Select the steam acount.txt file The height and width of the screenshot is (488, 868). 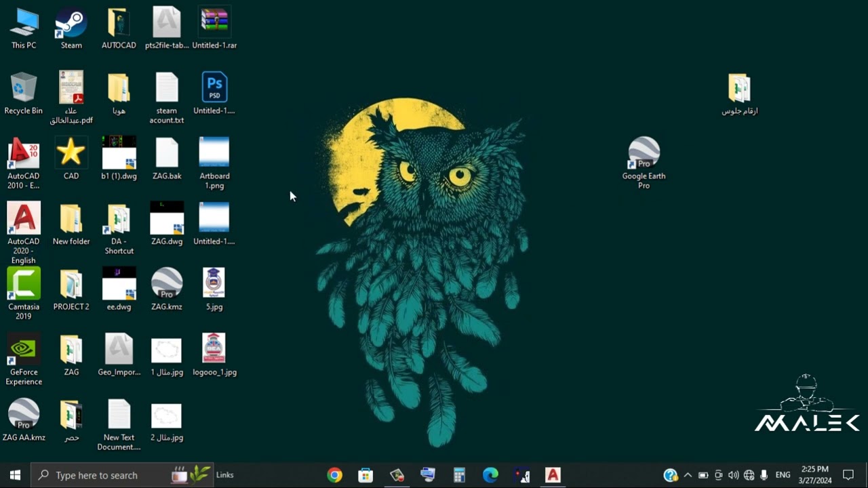[167, 98]
